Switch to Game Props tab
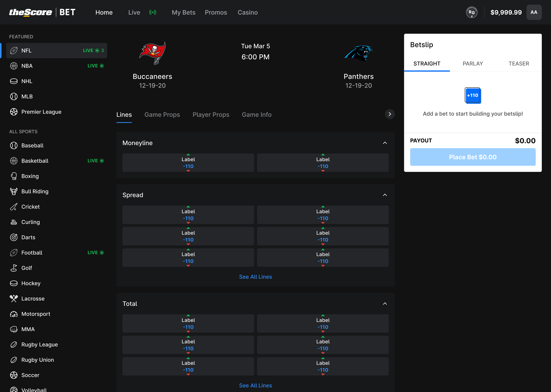 pos(162,115)
